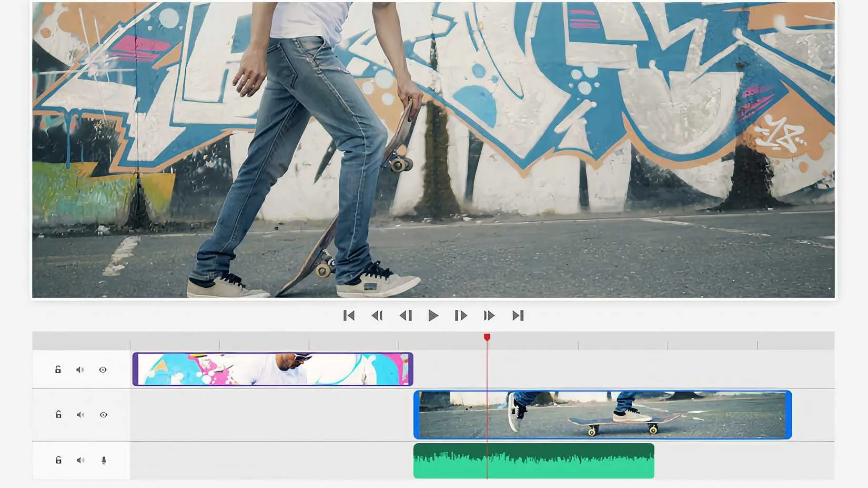Mute the bottom audio track
The image size is (868, 488).
point(80,460)
